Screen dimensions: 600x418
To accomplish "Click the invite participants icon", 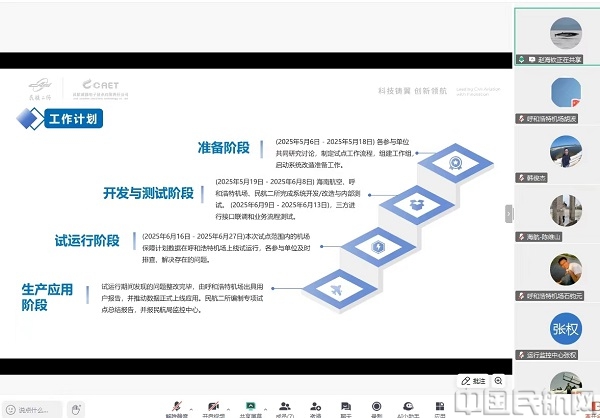I will coord(315,407).
